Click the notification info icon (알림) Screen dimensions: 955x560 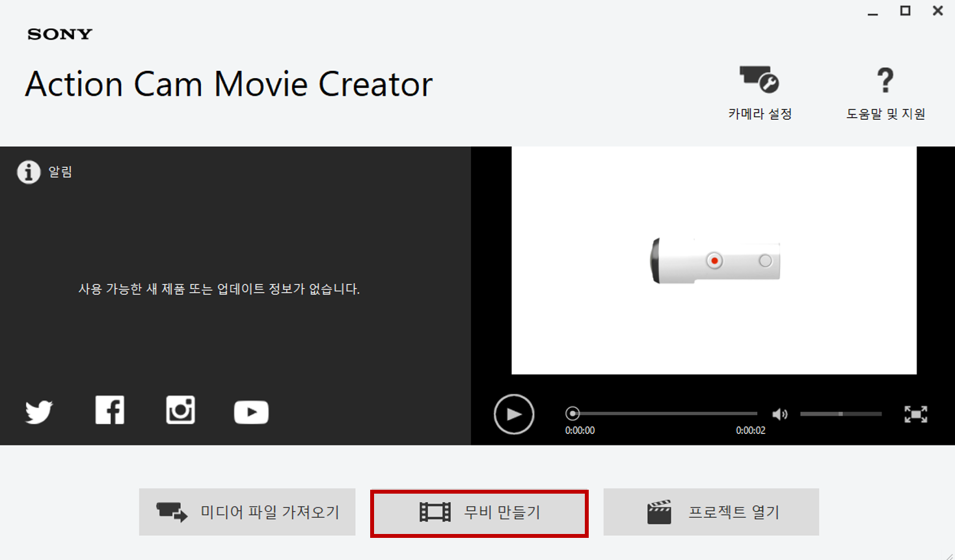tap(29, 172)
